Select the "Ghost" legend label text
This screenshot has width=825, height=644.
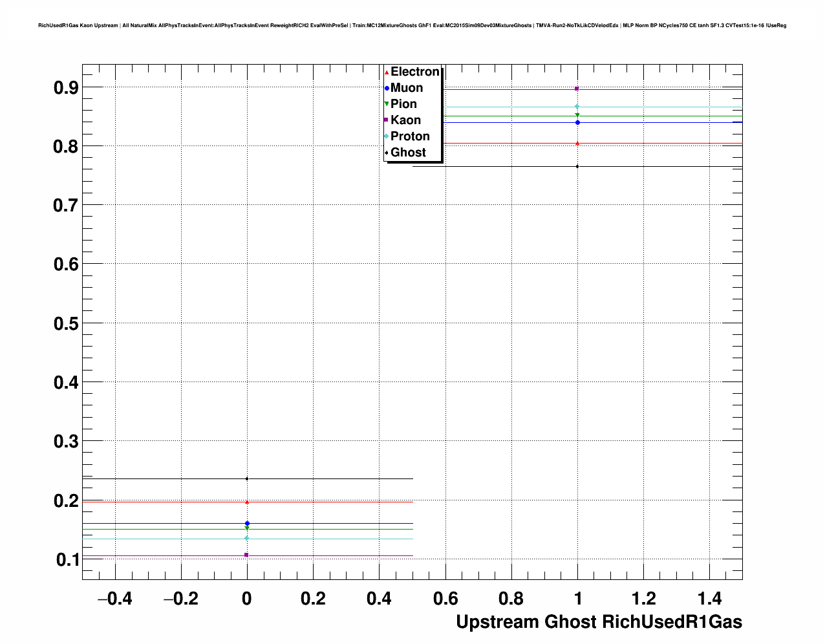(408, 153)
